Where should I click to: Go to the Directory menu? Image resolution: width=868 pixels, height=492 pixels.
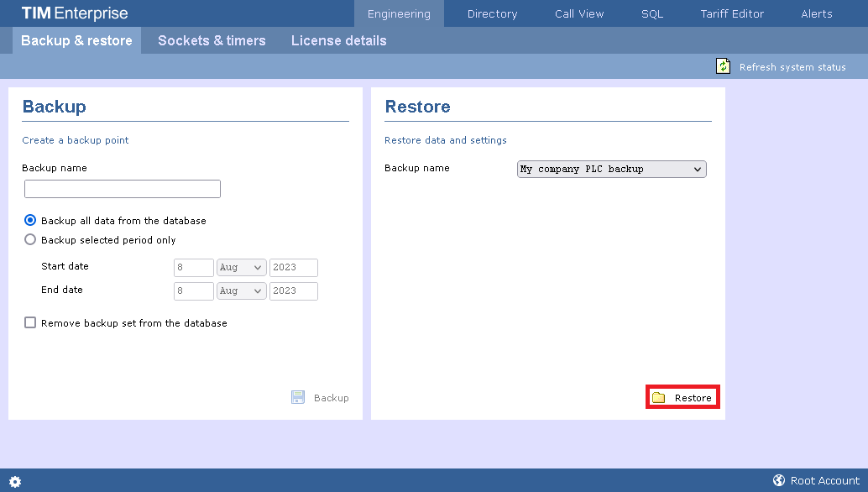[492, 13]
